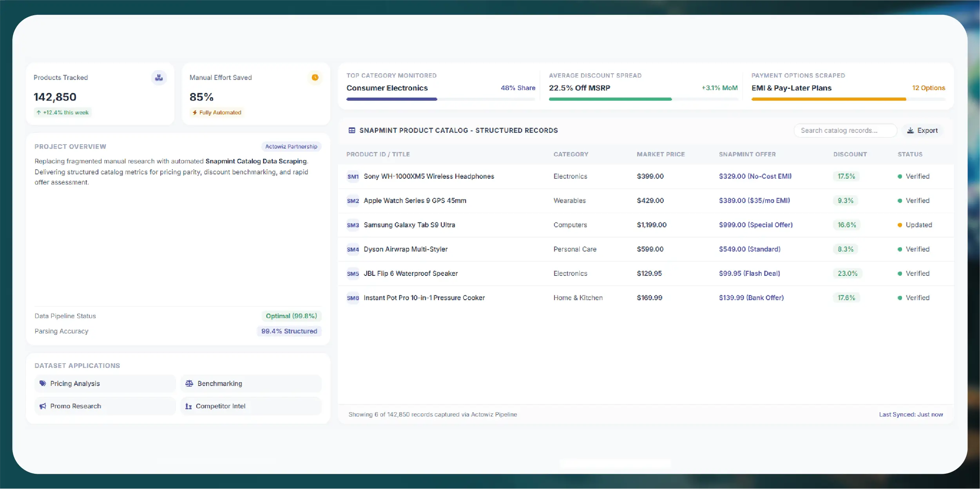
Task: Click the Payment Options orange progress bar
Action: click(x=829, y=100)
